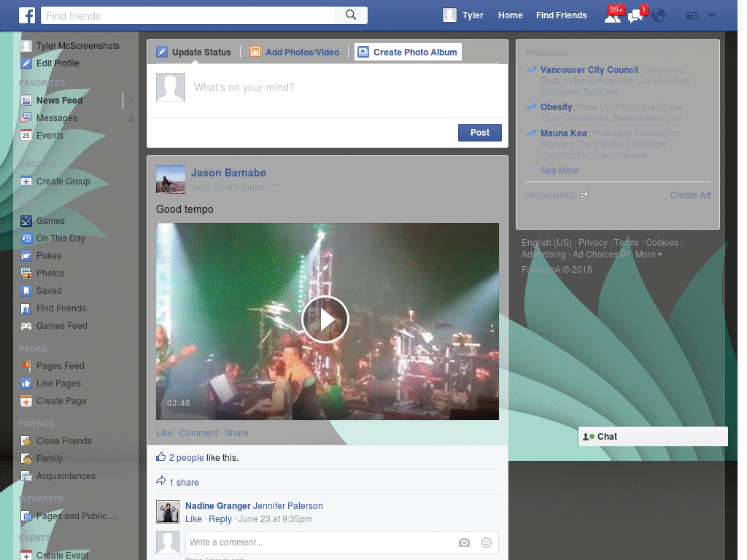Viewport: 747px width, 560px height.
Task: Open Jason Barnabe's profile link
Action: point(228,173)
